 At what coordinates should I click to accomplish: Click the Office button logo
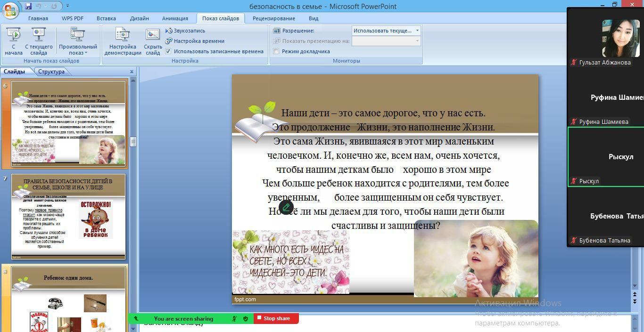[10, 9]
